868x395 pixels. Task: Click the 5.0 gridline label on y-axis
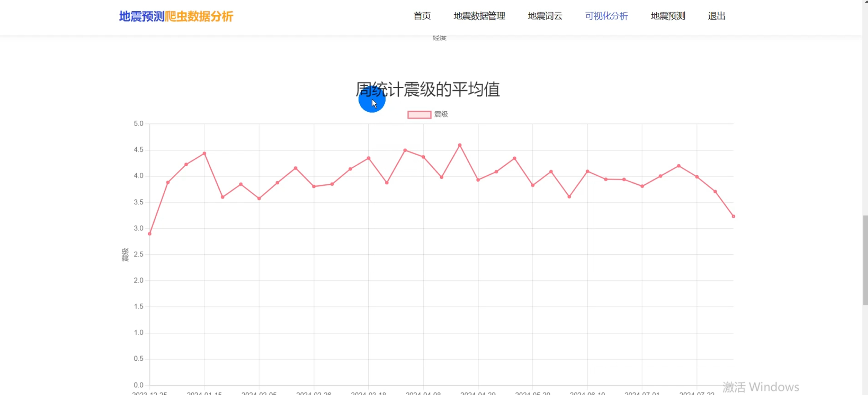pyautogui.click(x=139, y=123)
